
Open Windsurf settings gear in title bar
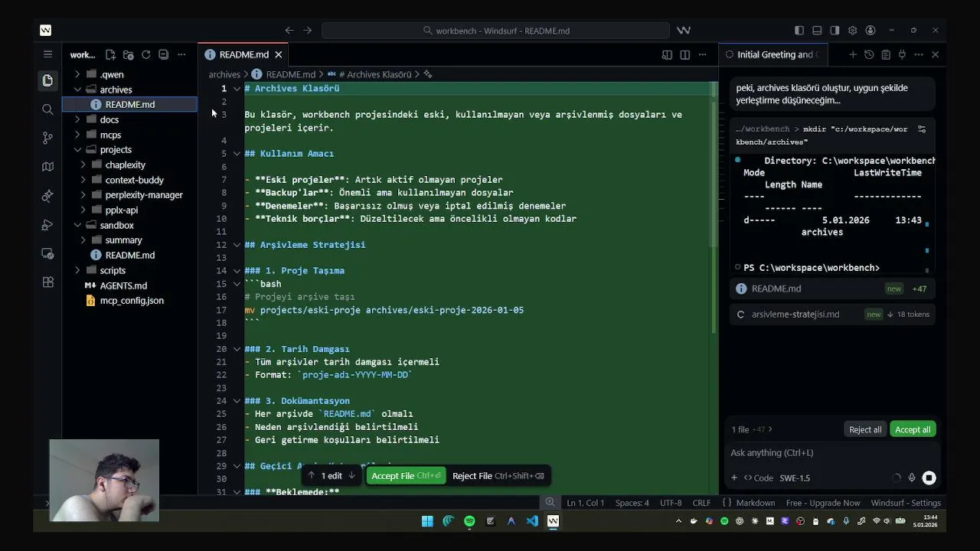tap(852, 31)
